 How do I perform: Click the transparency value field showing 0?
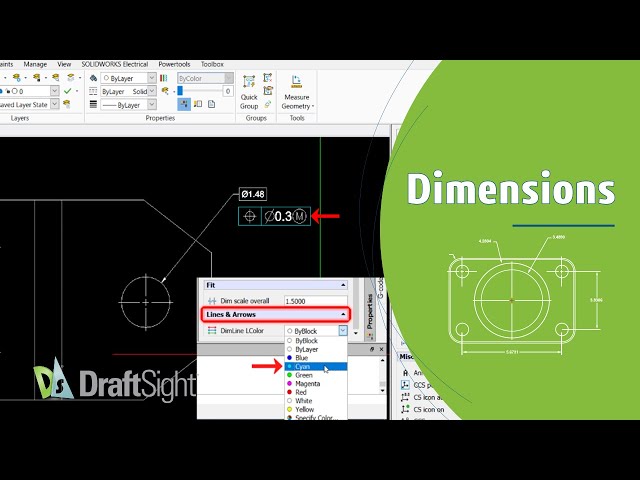pos(228,91)
